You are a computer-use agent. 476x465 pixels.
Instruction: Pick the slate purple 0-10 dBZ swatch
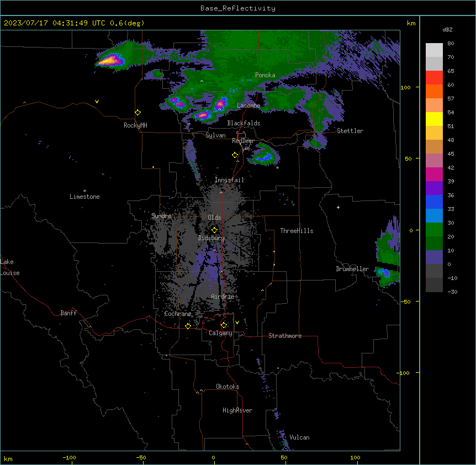click(434, 257)
